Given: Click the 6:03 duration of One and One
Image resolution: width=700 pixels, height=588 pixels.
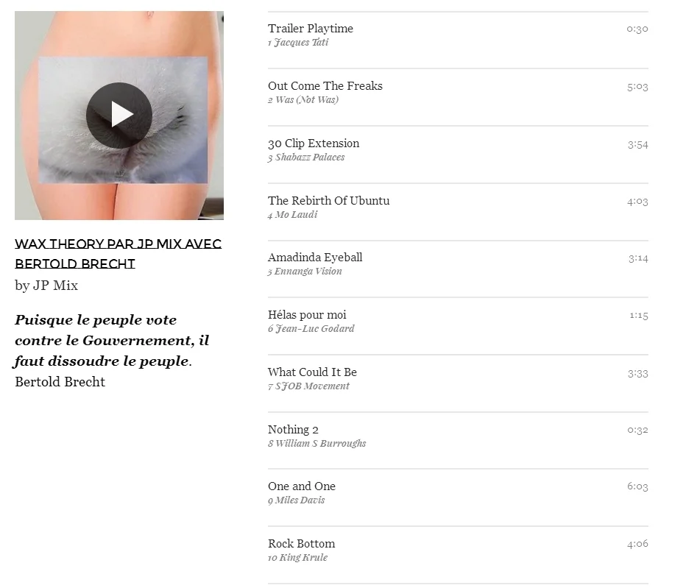Looking at the screenshot, I should tap(637, 486).
